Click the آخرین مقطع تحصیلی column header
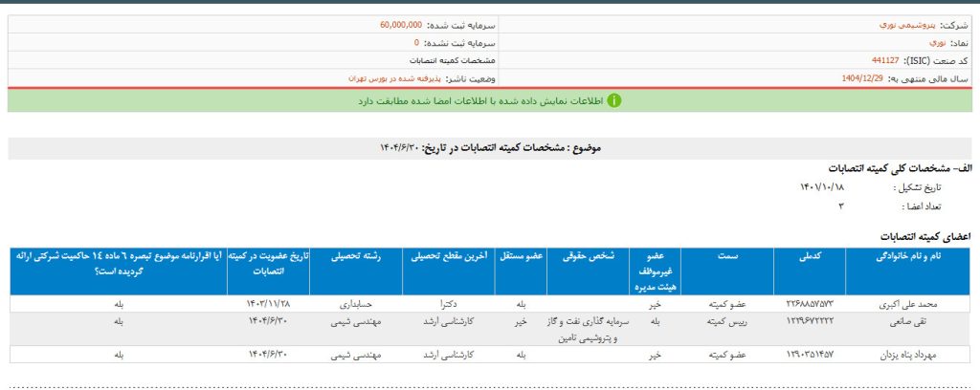Screen dimensions: 980x390 (439, 257)
